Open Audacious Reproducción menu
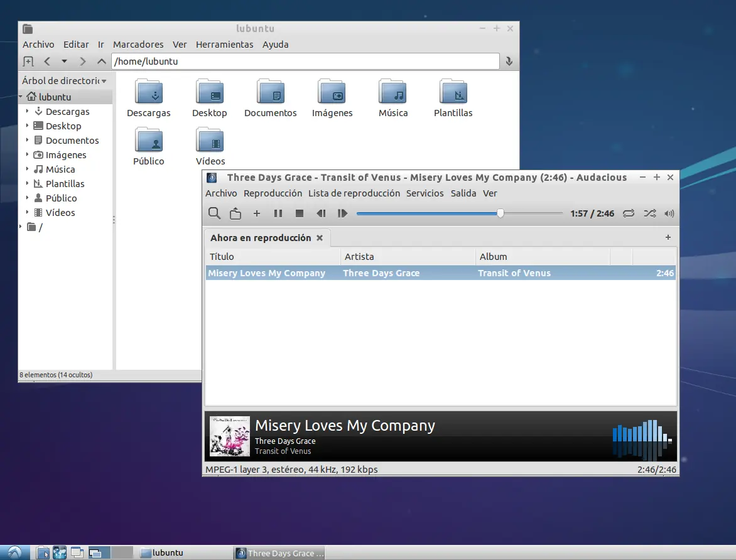Viewport: 736px width, 560px height. (x=273, y=193)
